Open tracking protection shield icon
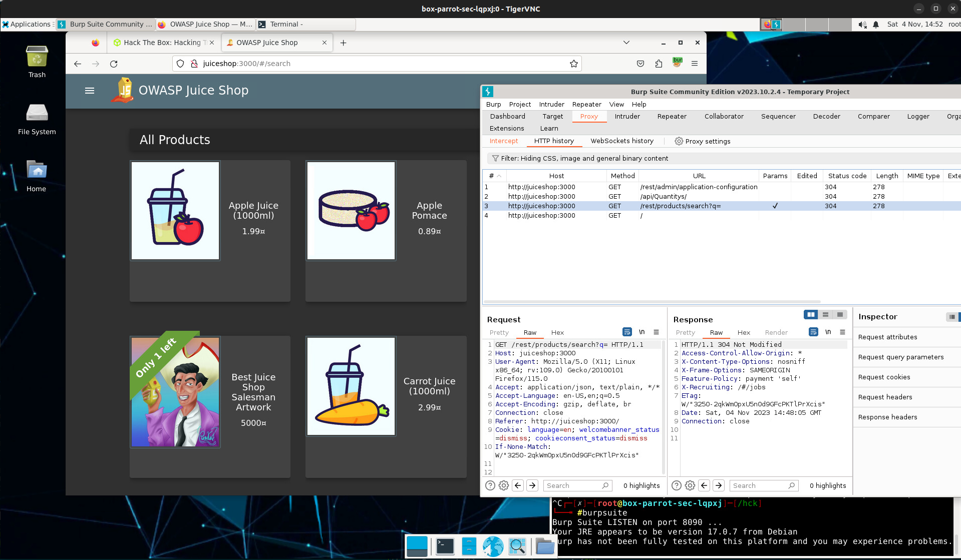961x560 pixels. (x=181, y=64)
